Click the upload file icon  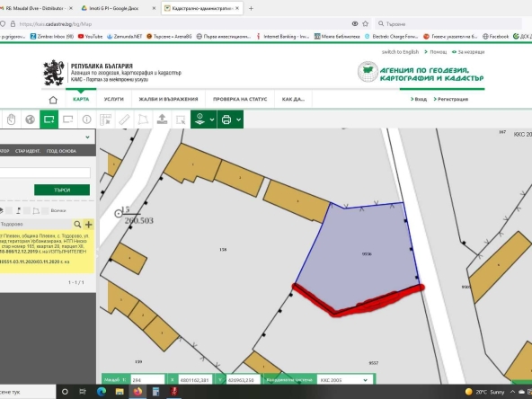pos(162,120)
